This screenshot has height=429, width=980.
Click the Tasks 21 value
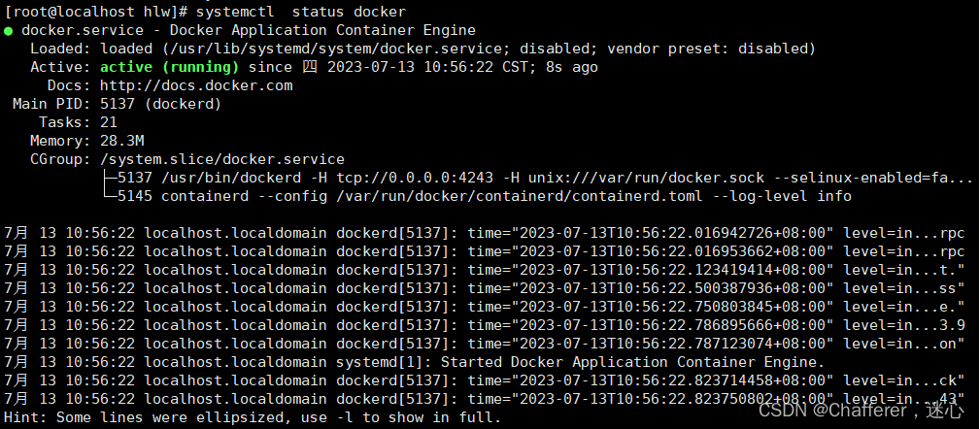coord(109,122)
